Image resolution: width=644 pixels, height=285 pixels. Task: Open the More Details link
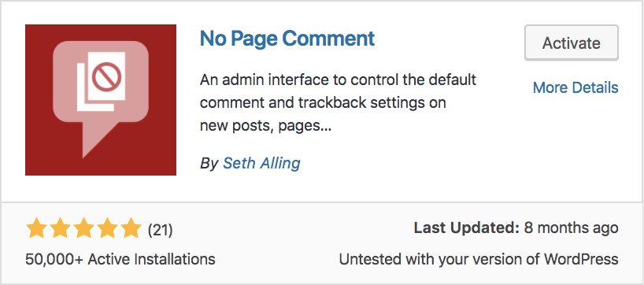click(x=576, y=87)
